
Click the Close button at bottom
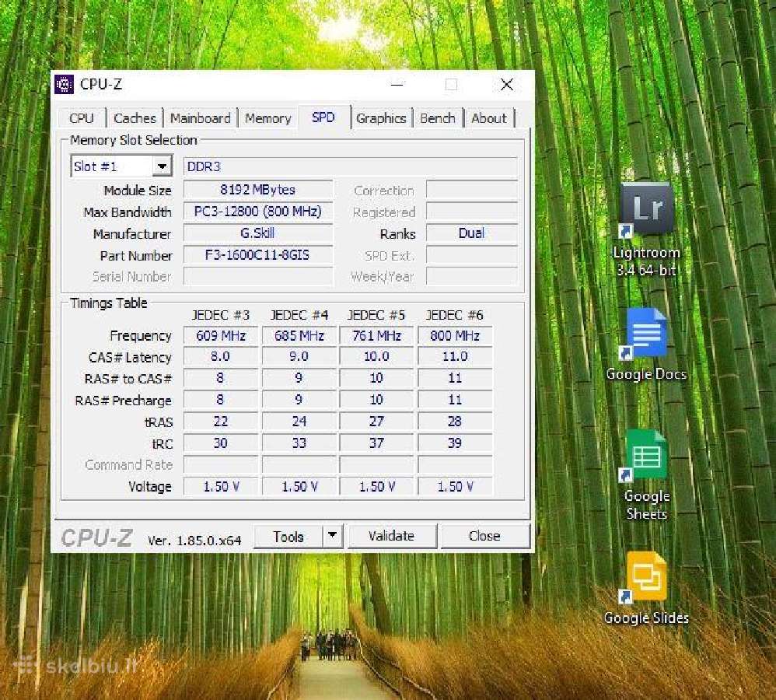pyautogui.click(x=484, y=536)
